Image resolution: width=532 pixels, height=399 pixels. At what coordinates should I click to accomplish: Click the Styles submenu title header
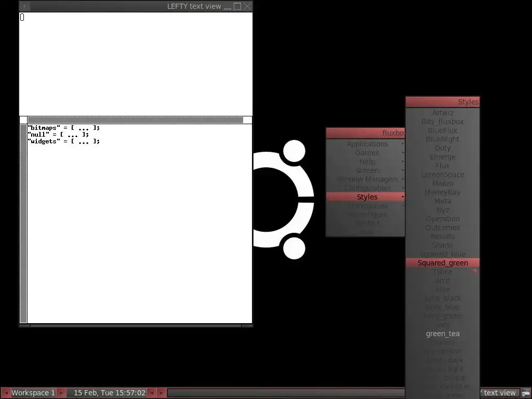[x=443, y=102]
